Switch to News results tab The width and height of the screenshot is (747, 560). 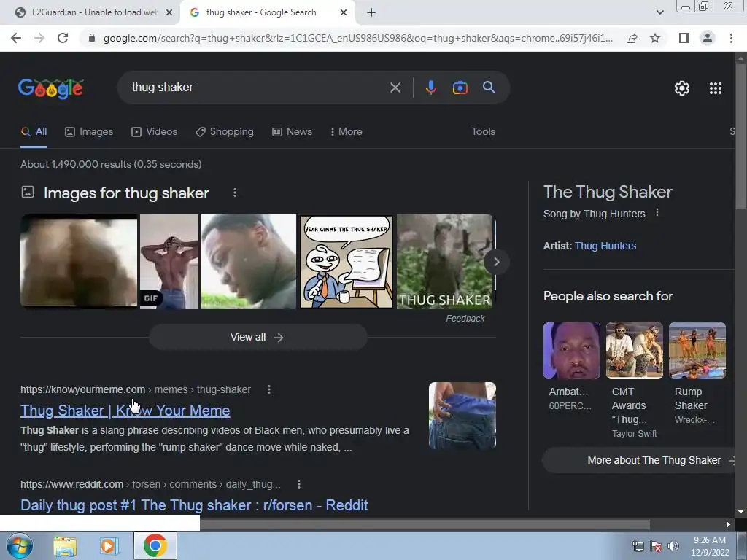click(x=292, y=131)
